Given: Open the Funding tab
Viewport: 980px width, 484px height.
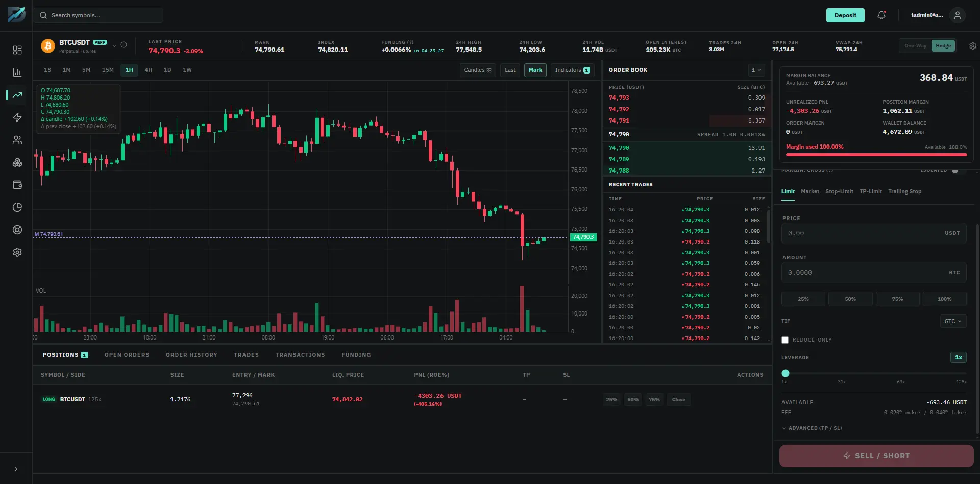Looking at the screenshot, I should tap(356, 355).
